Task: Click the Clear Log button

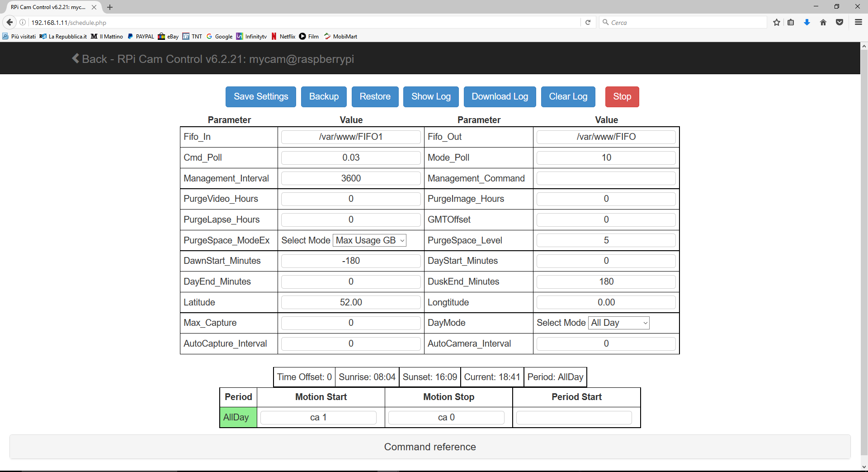Action: (x=568, y=97)
